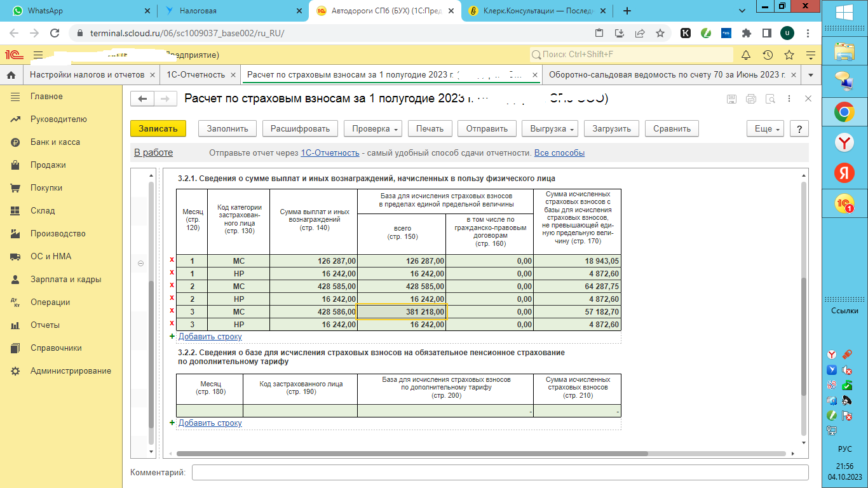Click the Chrome share page icon
The height and width of the screenshot is (488, 868).
click(x=640, y=33)
